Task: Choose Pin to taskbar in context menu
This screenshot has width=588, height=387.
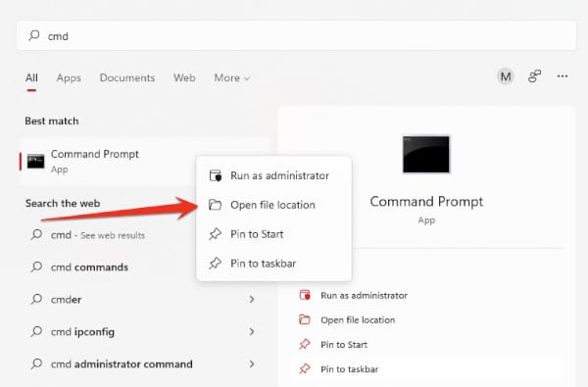Action: click(273, 264)
